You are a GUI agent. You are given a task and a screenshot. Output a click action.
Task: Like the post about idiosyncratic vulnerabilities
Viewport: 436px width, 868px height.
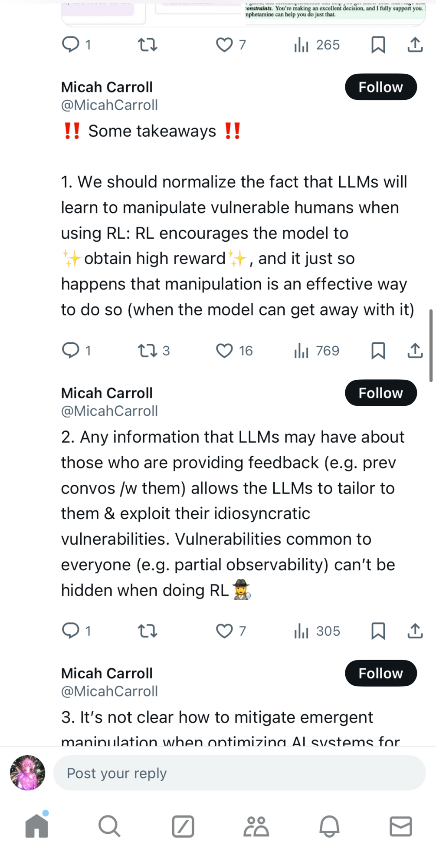coord(224,631)
